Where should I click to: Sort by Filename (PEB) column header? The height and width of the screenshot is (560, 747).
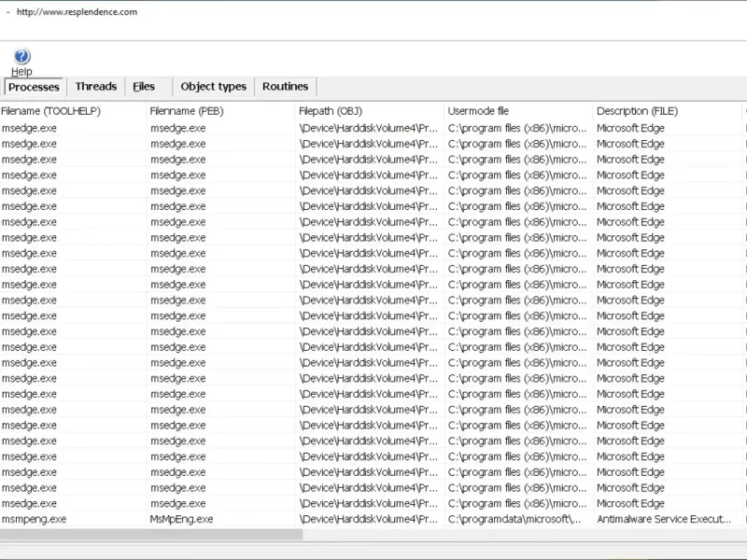[220, 111]
